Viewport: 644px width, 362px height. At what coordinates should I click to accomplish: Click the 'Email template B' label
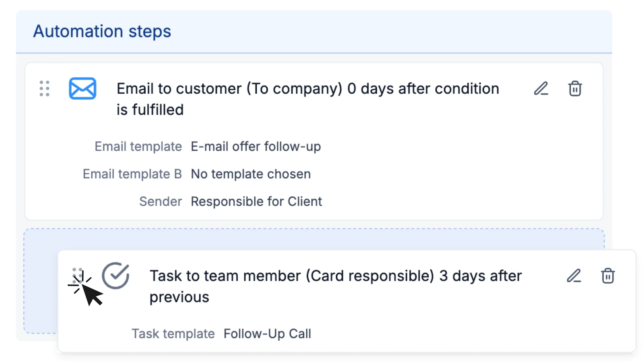[132, 174]
